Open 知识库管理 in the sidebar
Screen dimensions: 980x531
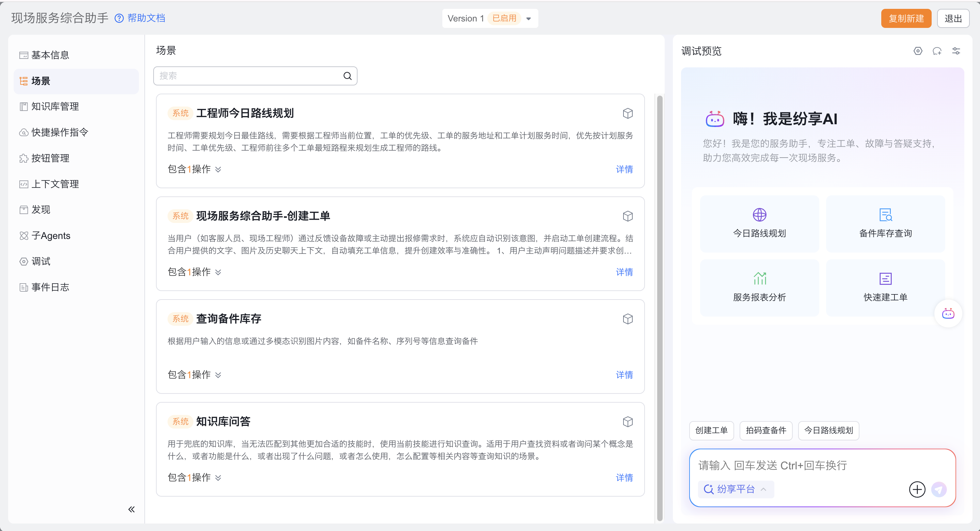[55, 107]
